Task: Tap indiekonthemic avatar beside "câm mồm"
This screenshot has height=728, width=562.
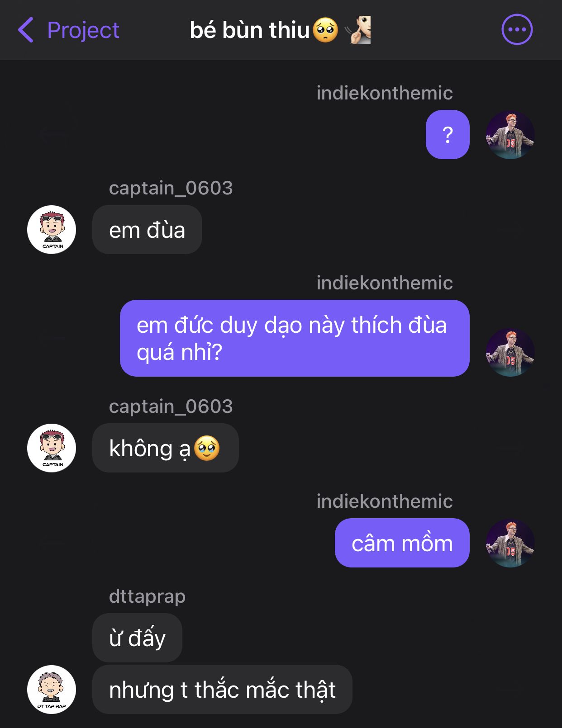Action: point(510,543)
